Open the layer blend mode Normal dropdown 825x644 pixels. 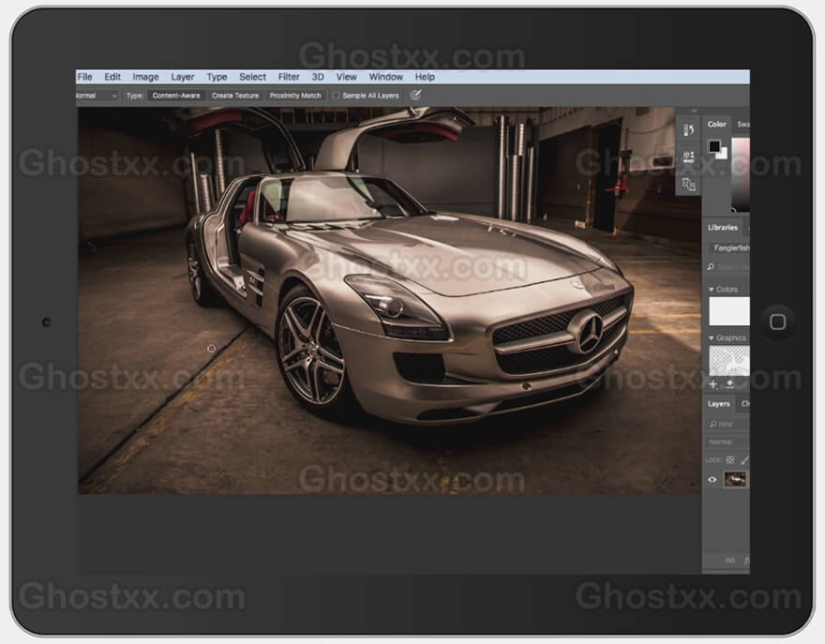[727, 442]
